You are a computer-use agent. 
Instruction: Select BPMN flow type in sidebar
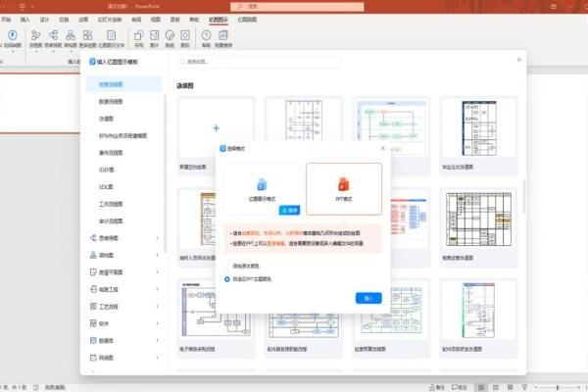coord(123,136)
